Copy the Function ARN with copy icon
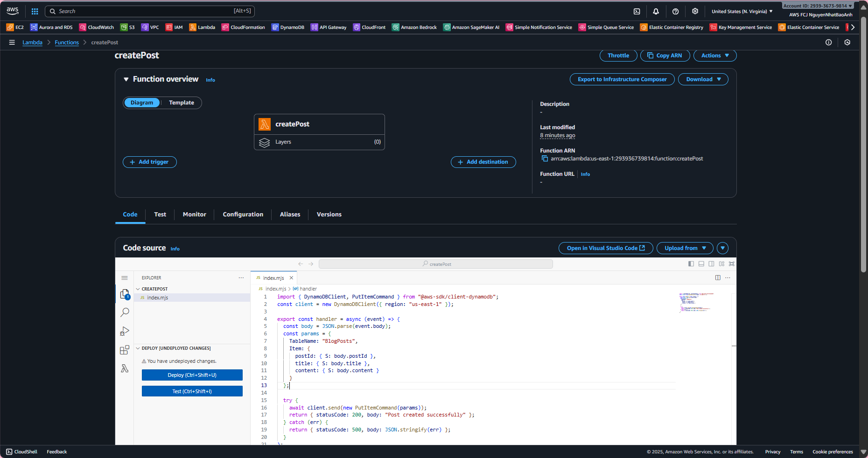 click(x=545, y=159)
